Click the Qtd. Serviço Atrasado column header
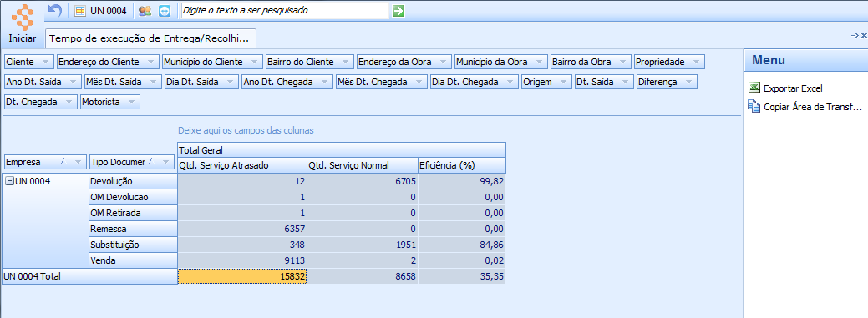 (242, 164)
